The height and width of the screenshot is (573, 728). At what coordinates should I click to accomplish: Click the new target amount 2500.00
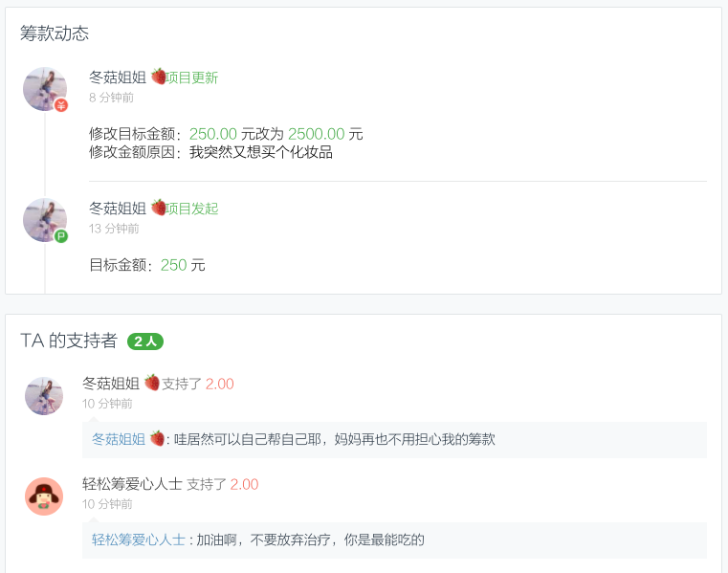[316, 134]
